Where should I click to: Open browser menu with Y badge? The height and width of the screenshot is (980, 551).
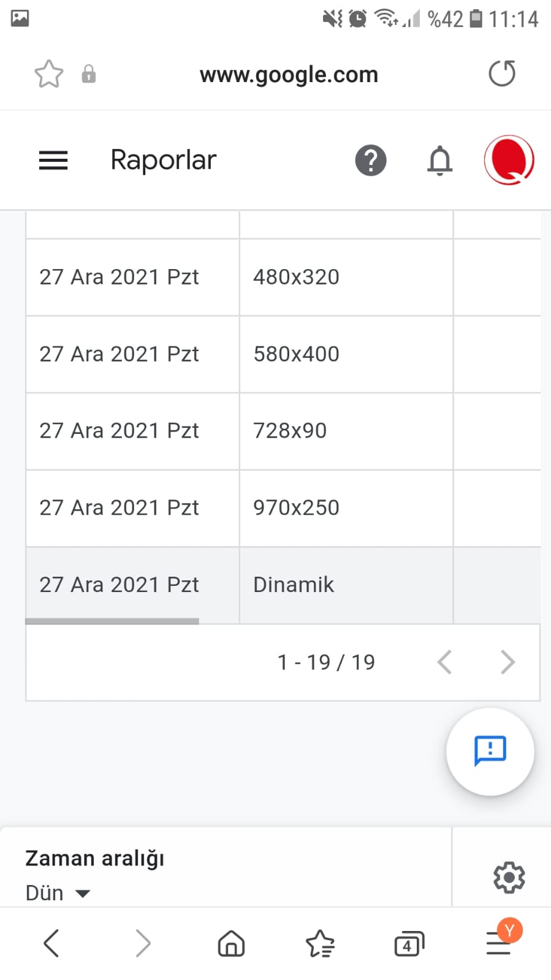(x=500, y=941)
